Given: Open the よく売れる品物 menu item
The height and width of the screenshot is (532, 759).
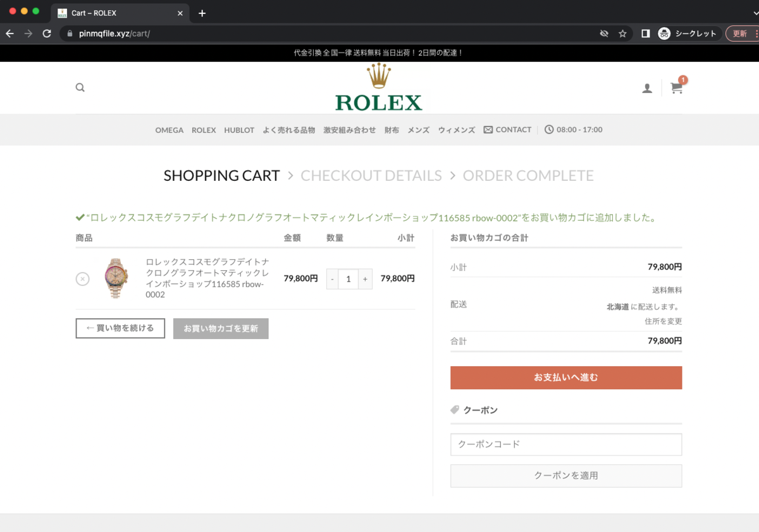Looking at the screenshot, I should click(x=288, y=130).
